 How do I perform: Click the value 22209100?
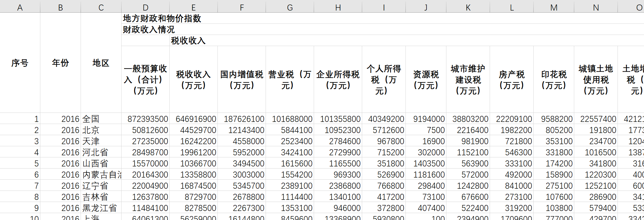click(514, 119)
